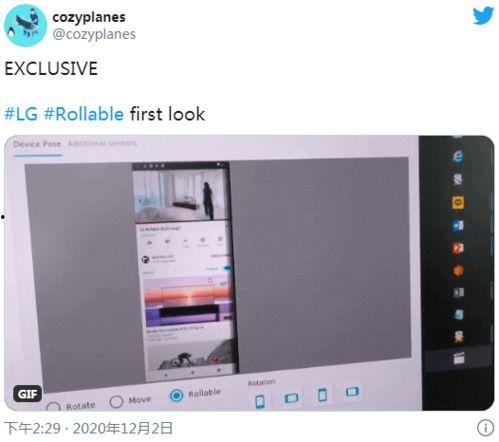Open the #Rollable hashtag link
Image resolution: width=499 pixels, height=442 pixels.
click(x=84, y=114)
